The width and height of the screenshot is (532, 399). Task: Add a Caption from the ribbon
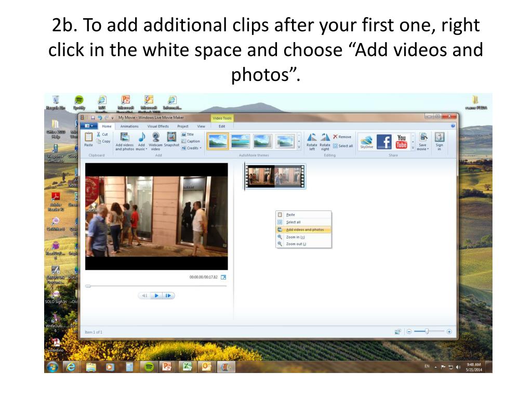click(x=191, y=141)
